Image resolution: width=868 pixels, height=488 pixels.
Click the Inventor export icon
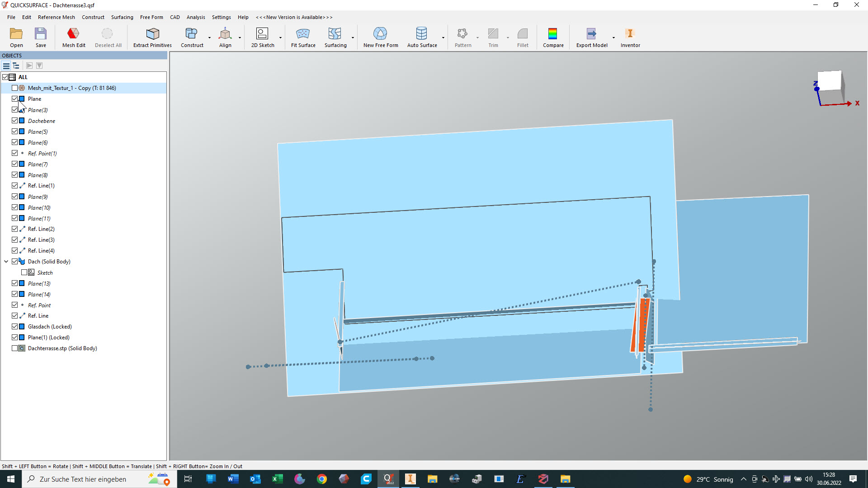pyautogui.click(x=630, y=34)
